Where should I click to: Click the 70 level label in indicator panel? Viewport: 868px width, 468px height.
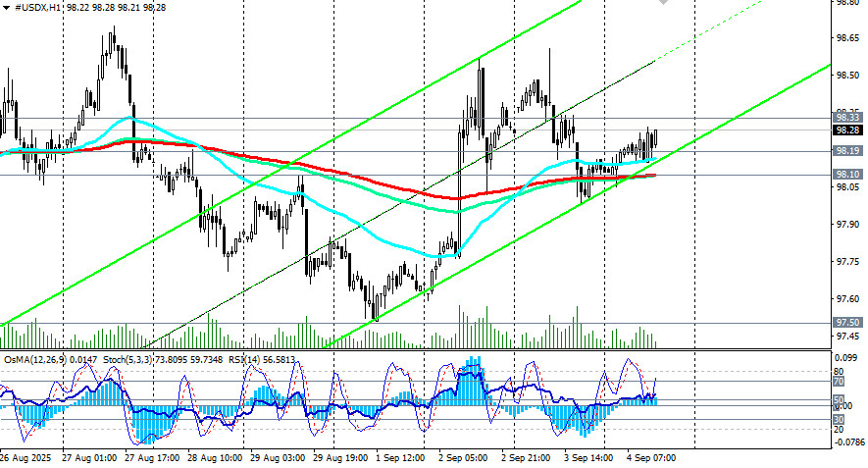pyautogui.click(x=839, y=382)
